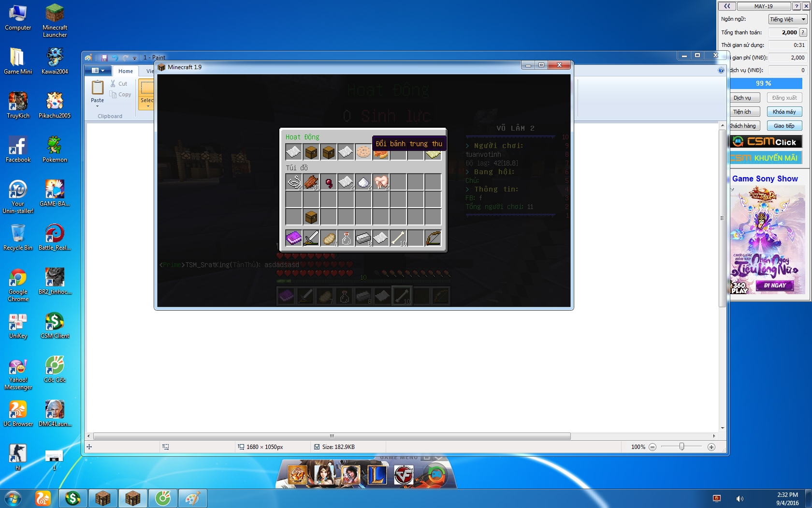This screenshot has width=812, height=508.
Task: Click the Save icon in Paint's title bar
Action: [104, 58]
